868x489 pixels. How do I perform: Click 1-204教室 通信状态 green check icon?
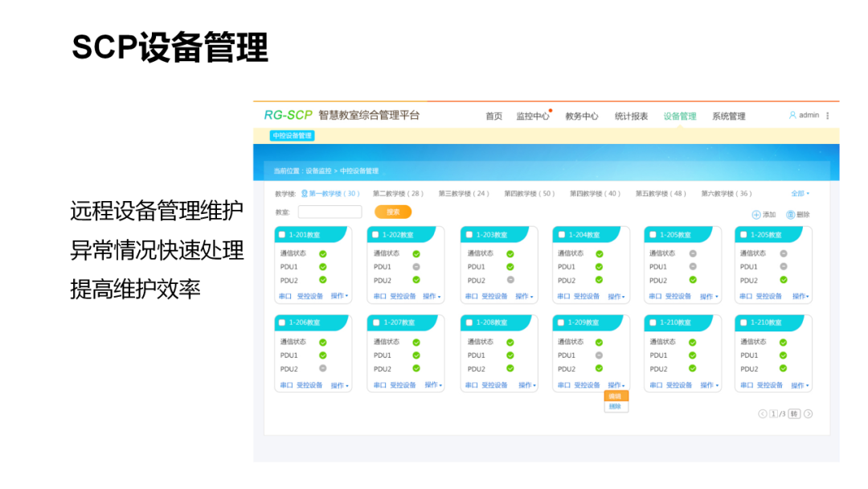click(x=599, y=253)
